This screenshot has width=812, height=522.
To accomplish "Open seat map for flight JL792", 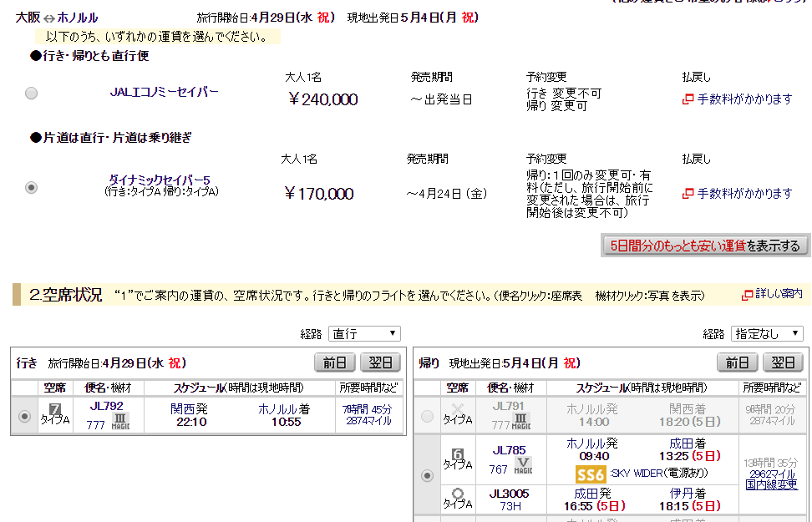I will pos(107,407).
